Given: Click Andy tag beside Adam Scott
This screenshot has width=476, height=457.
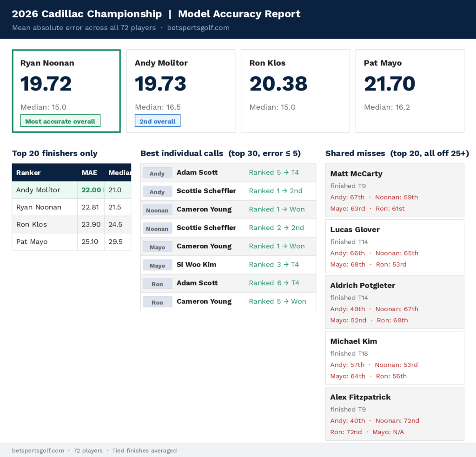Looking at the screenshot, I should click(157, 173).
